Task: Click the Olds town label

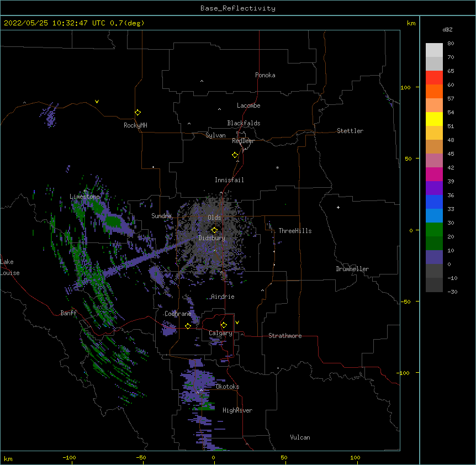Action: click(214, 218)
